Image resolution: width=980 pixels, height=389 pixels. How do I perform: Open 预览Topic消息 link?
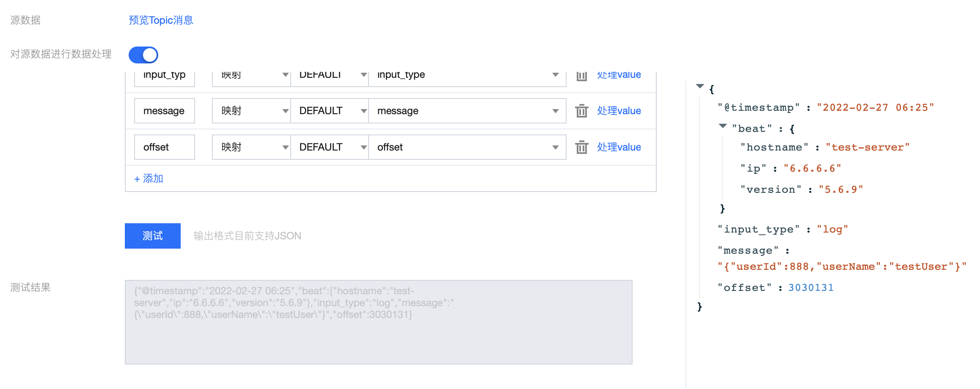click(161, 20)
